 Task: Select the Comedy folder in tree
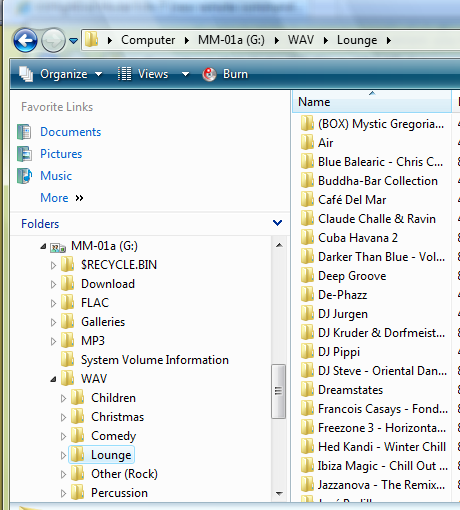(113, 436)
